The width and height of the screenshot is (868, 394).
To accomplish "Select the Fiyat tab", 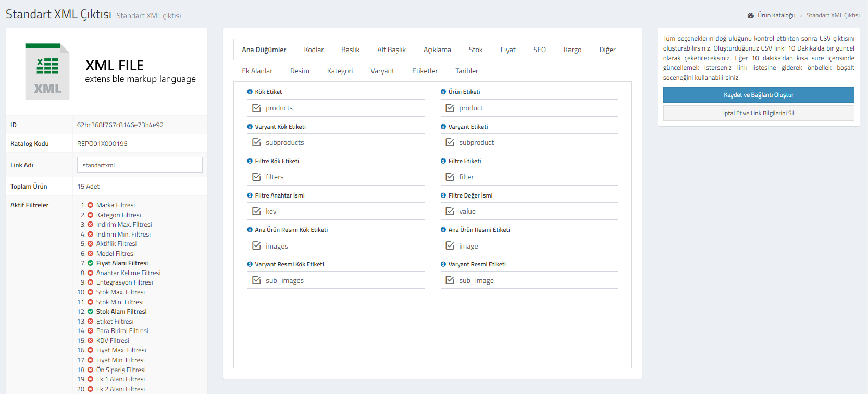I will [508, 50].
